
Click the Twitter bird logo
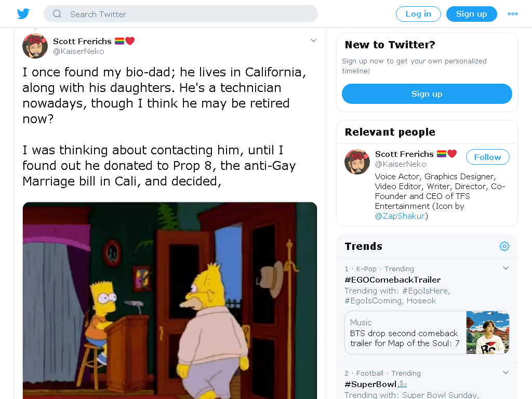point(23,14)
